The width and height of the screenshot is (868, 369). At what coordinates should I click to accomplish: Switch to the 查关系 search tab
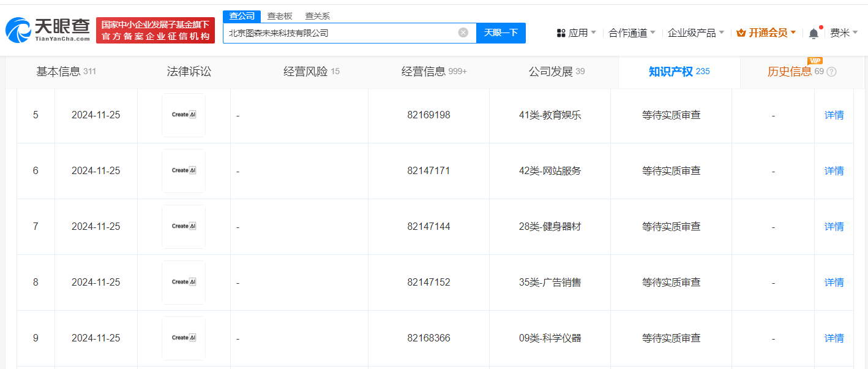317,16
